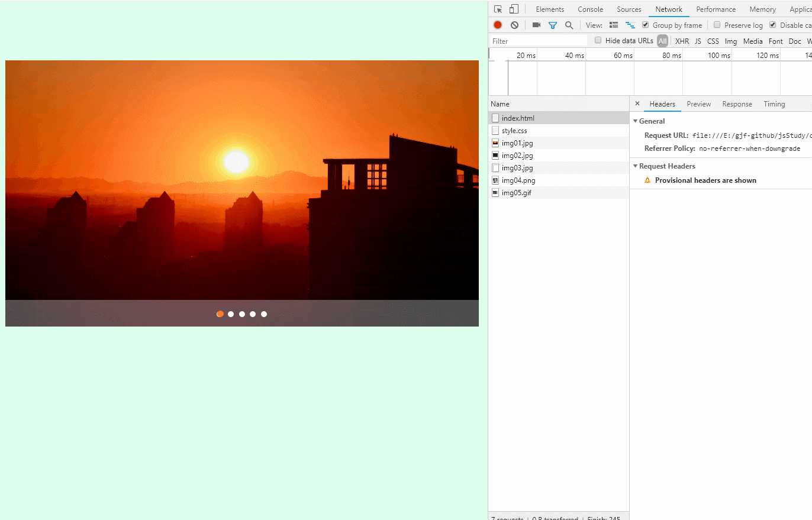Image resolution: width=812 pixels, height=520 pixels.
Task: Select the Network tab
Action: (x=669, y=9)
